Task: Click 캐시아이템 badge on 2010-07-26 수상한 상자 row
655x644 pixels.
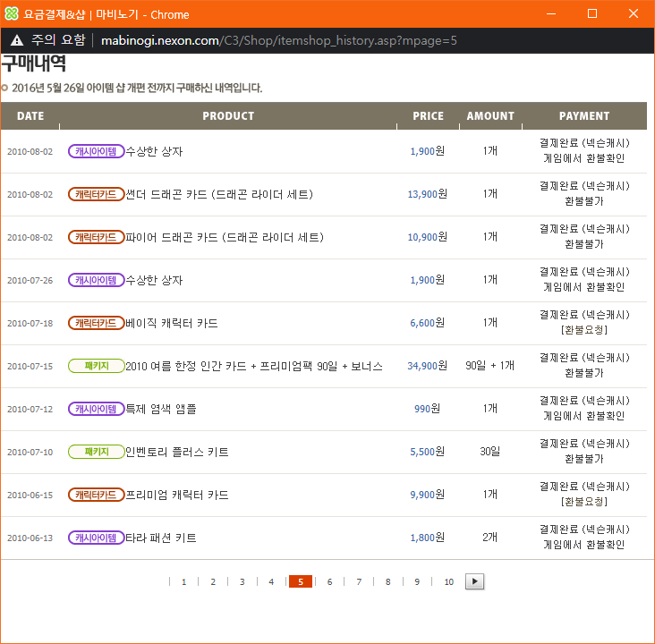Action: 96,280
